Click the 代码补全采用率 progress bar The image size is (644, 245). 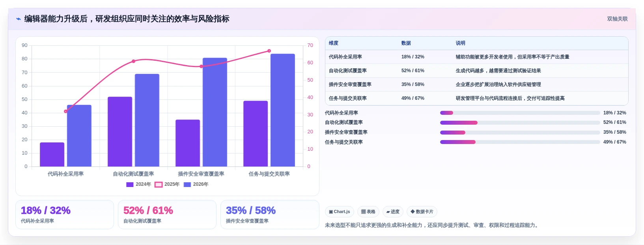[520, 113]
